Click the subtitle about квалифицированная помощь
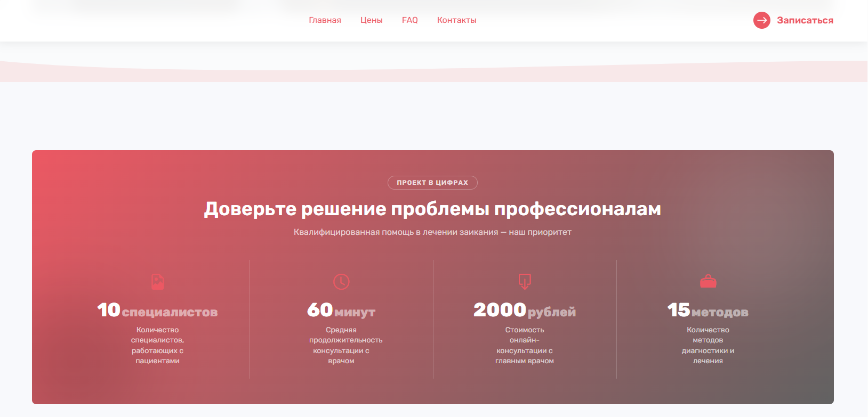 432,232
